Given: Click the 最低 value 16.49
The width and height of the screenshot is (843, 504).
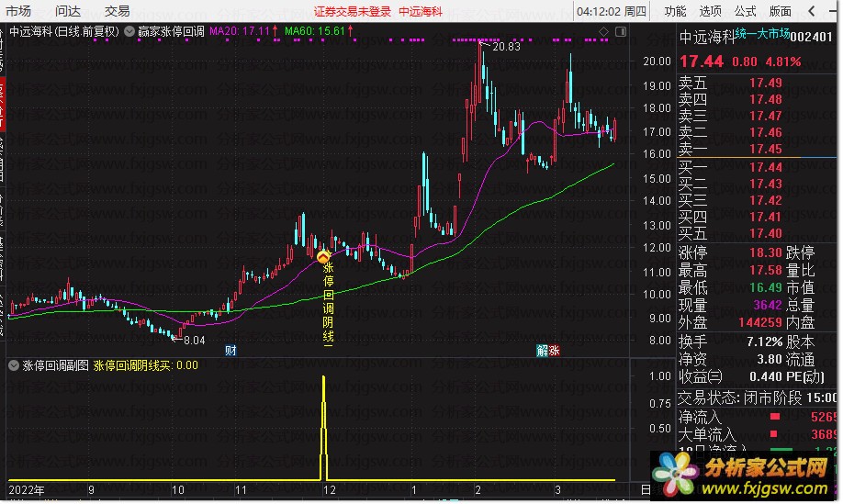Looking at the screenshot, I should (766, 288).
